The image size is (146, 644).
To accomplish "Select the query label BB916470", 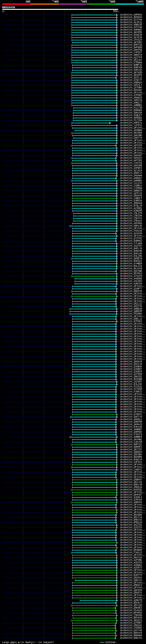I will click(8, 7).
